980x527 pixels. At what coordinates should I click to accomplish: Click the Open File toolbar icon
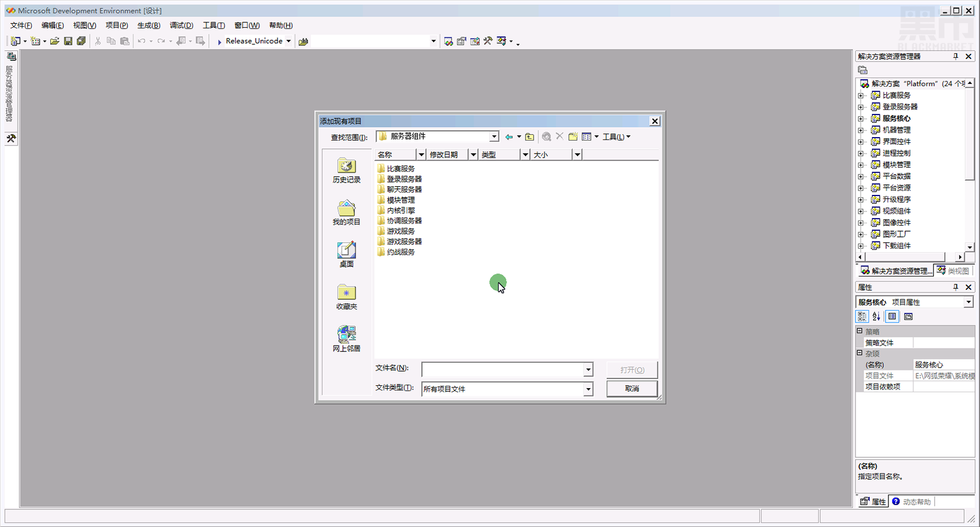[x=54, y=41]
